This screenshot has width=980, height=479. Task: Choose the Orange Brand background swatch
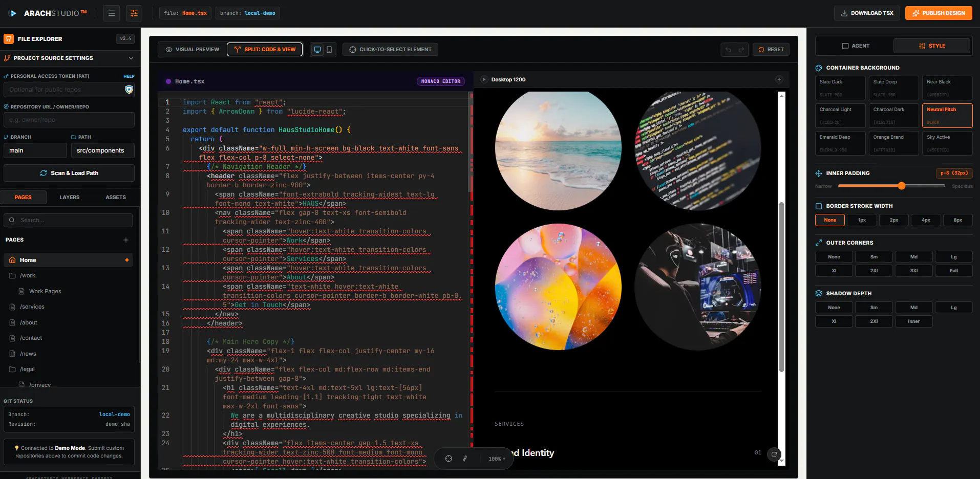(893, 143)
